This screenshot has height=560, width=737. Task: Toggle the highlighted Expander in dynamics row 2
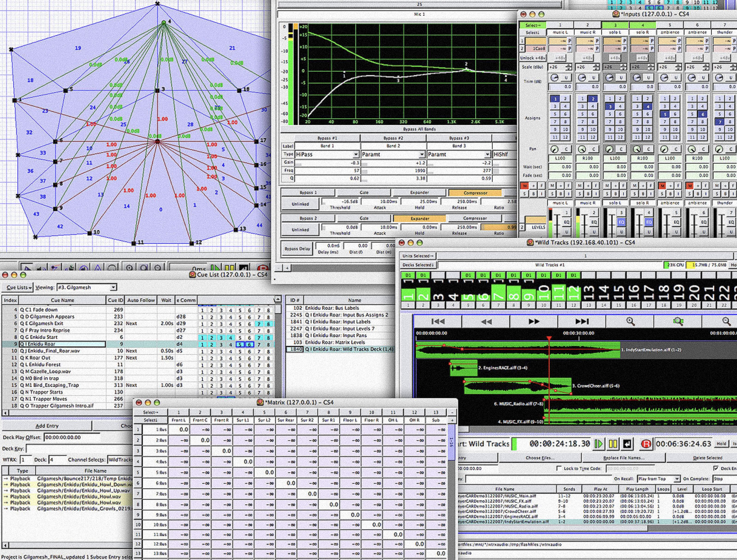click(420, 218)
